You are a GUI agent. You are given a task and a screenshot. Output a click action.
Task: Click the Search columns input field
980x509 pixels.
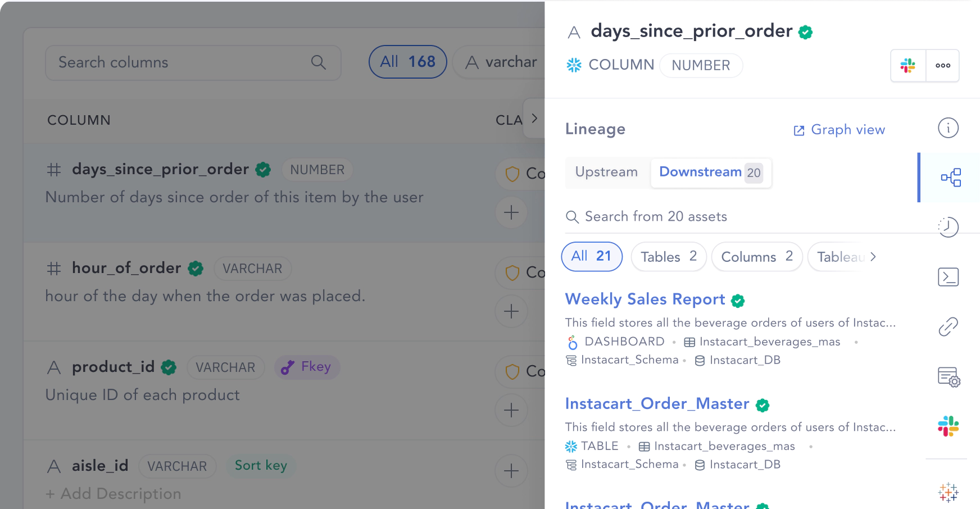coord(193,62)
